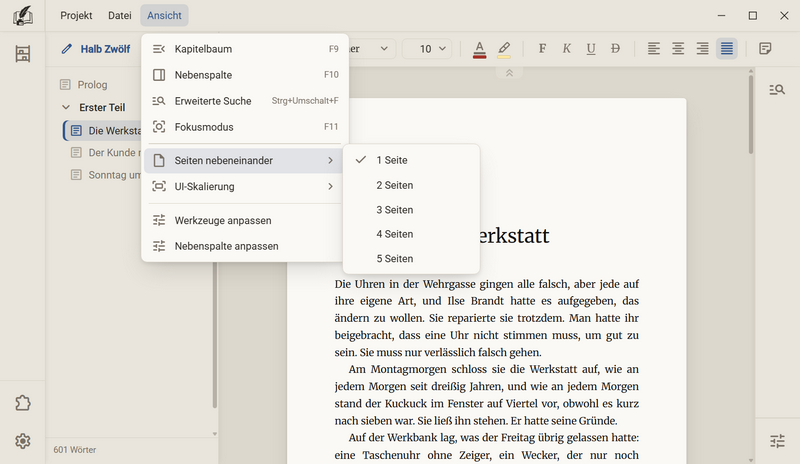
Task: Collapse the toolbar with double chevron up
Action: click(509, 73)
